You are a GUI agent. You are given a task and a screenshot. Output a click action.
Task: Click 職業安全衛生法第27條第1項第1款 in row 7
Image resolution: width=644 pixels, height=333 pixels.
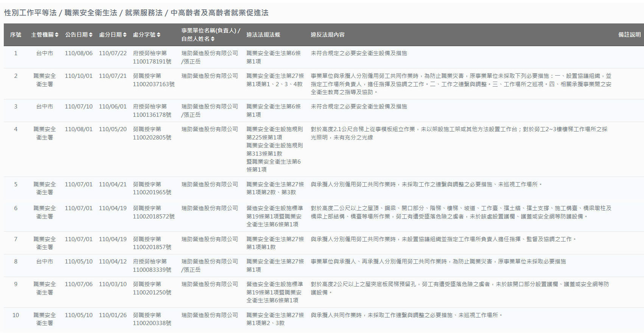point(275,243)
